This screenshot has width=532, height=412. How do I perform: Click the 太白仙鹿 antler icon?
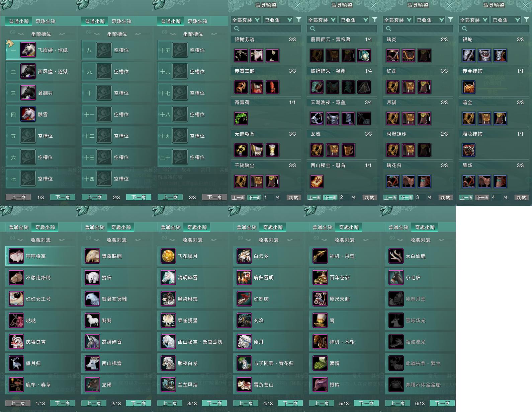tap(396, 256)
